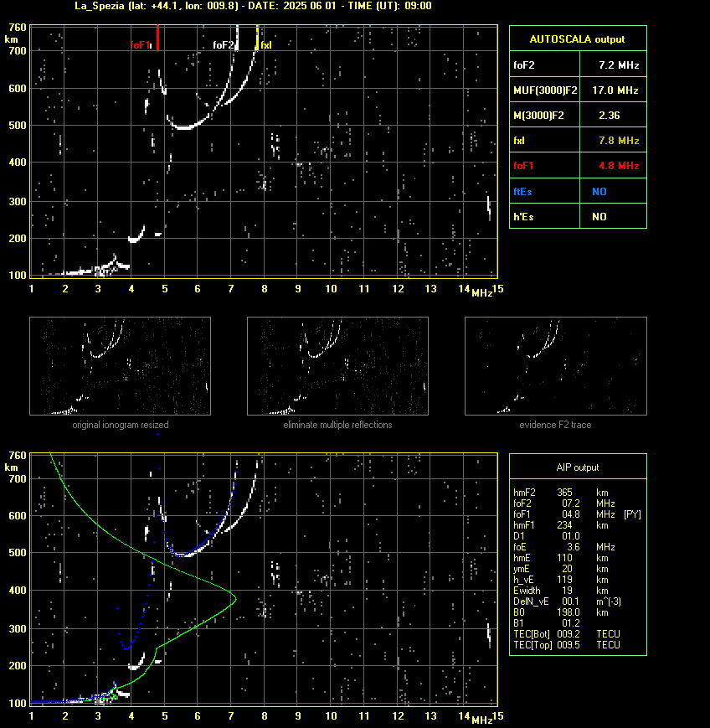The image size is (710, 728).
Task: Click white foF2 marker line on upper ionogram
Action: tap(237, 38)
